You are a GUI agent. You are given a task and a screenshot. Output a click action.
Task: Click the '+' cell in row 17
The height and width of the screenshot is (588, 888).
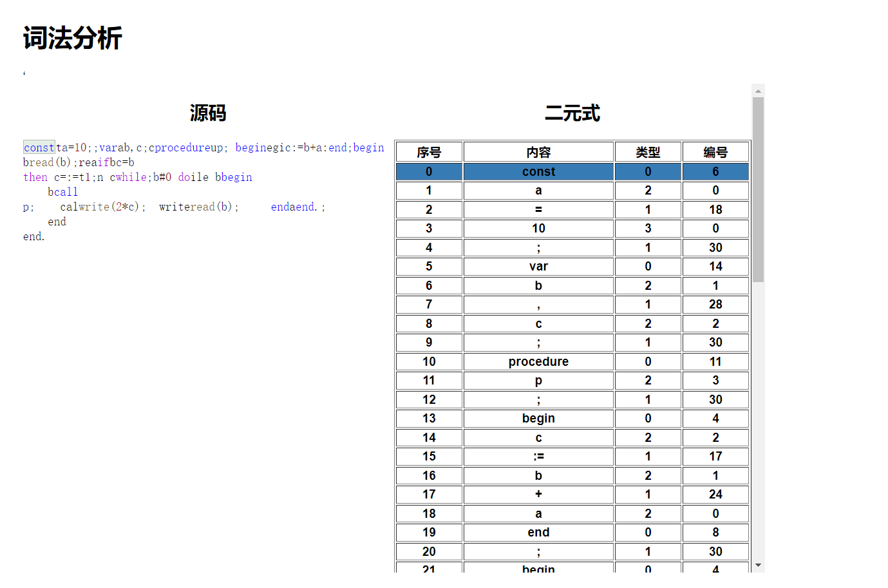click(538, 494)
